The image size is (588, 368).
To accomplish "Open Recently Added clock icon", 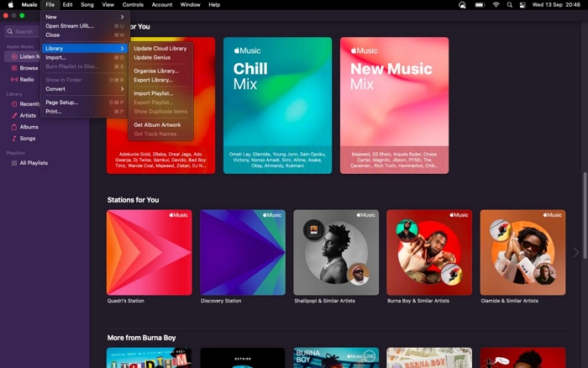I will pos(14,104).
